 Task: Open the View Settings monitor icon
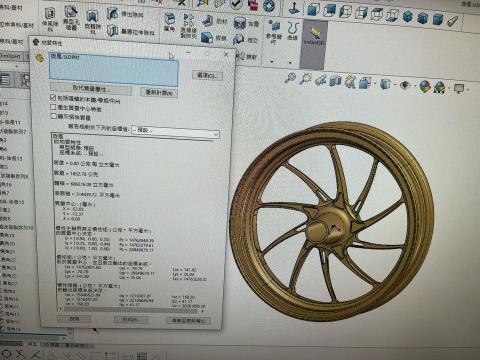coord(459,89)
